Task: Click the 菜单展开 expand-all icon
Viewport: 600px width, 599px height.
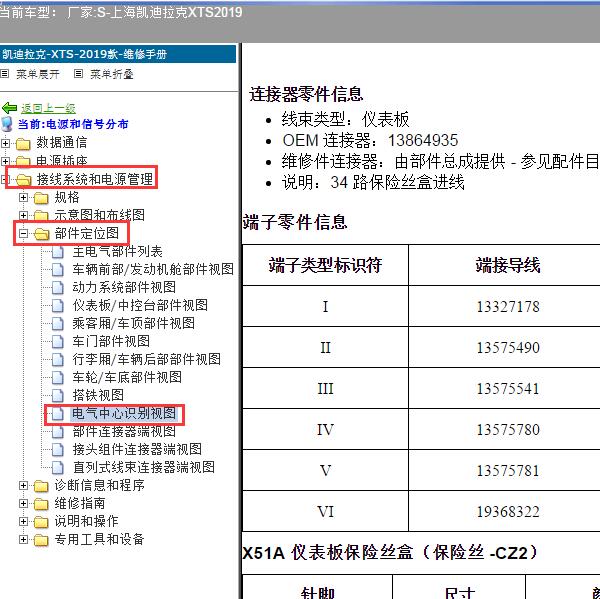Action: tap(5, 73)
